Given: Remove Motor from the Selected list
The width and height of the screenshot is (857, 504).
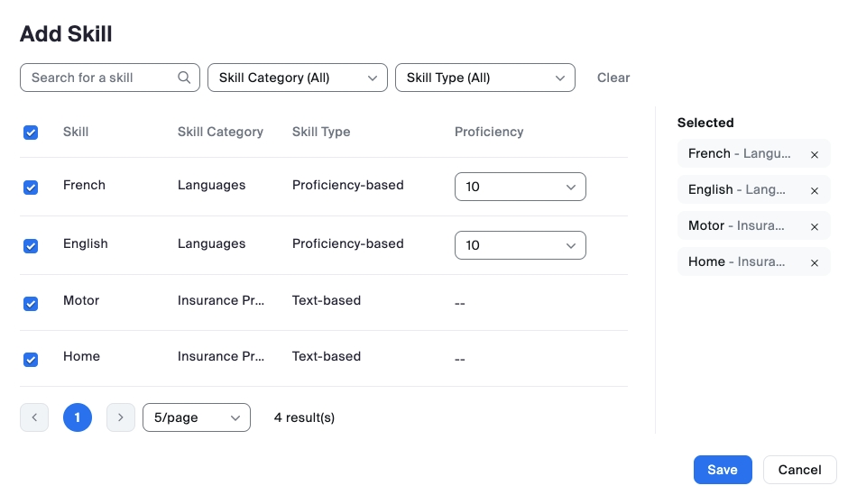Looking at the screenshot, I should tap(815, 226).
